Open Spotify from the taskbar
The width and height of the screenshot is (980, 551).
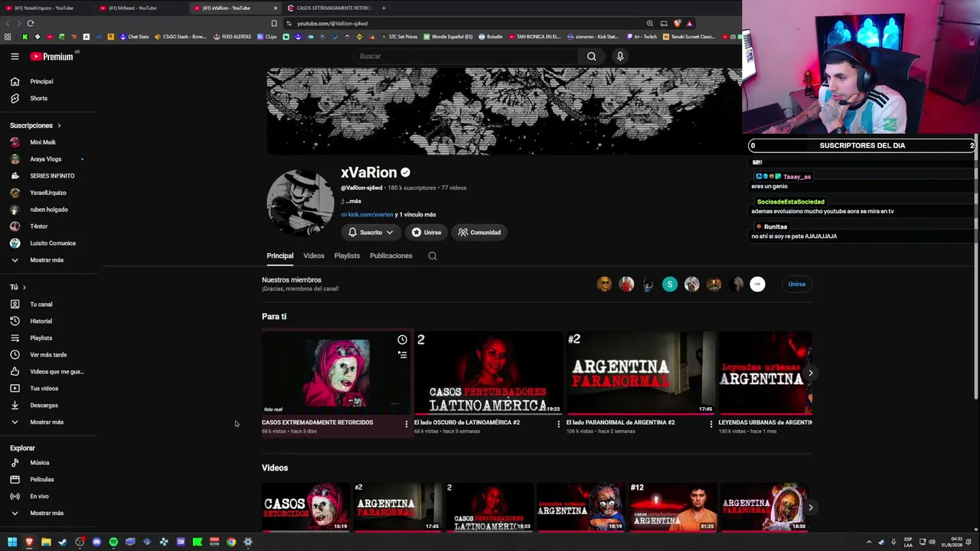tap(113, 542)
